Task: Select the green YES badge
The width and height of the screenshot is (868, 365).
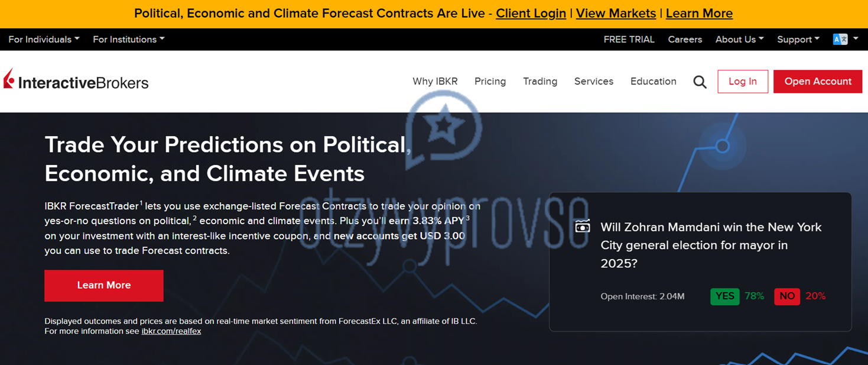Action: click(725, 296)
